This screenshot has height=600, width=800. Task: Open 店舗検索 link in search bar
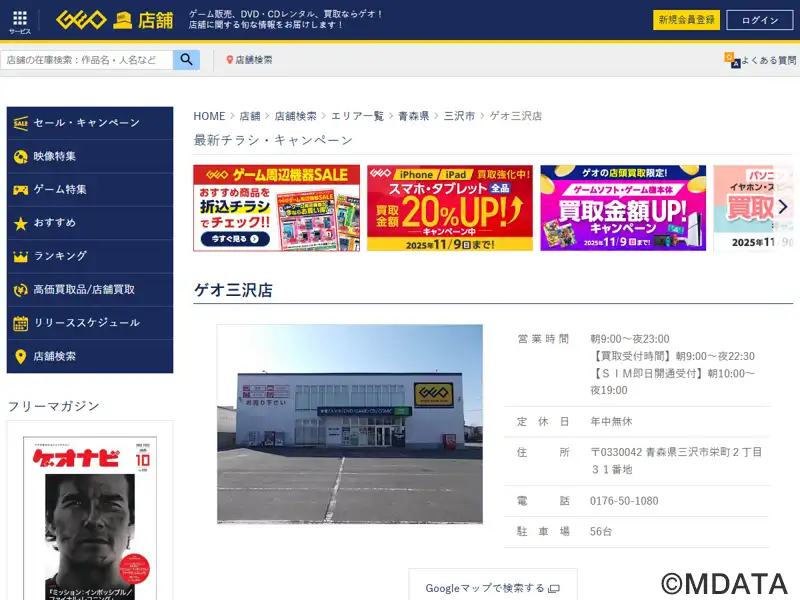click(x=249, y=60)
